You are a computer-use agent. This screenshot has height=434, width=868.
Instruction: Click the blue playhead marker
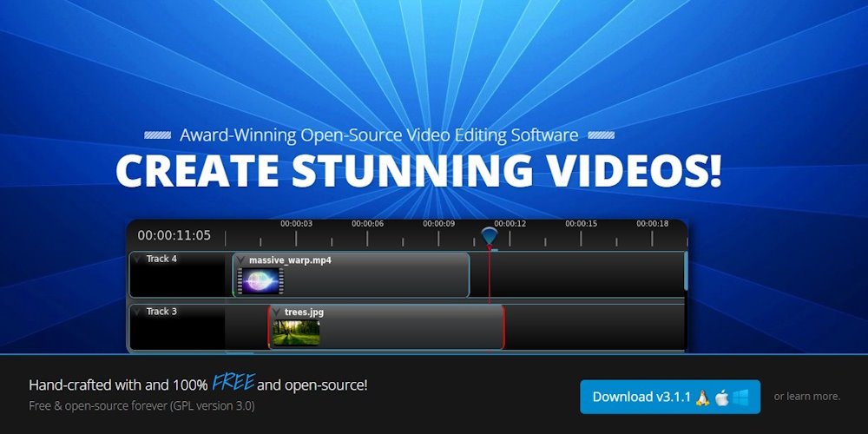tap(489, 236)
